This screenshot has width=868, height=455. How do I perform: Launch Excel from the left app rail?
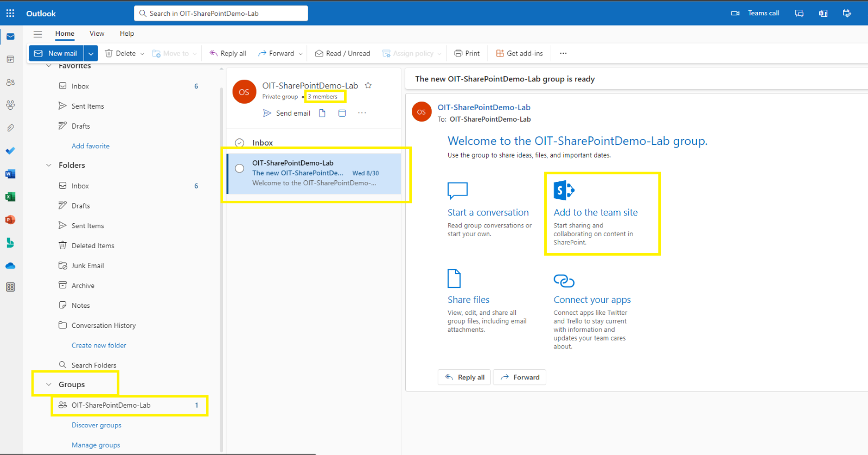(10, 197)
